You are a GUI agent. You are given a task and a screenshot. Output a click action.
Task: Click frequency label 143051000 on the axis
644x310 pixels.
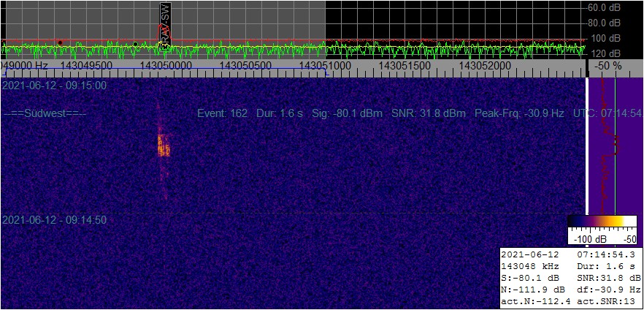pyautogui.click(x=326, y=65)
